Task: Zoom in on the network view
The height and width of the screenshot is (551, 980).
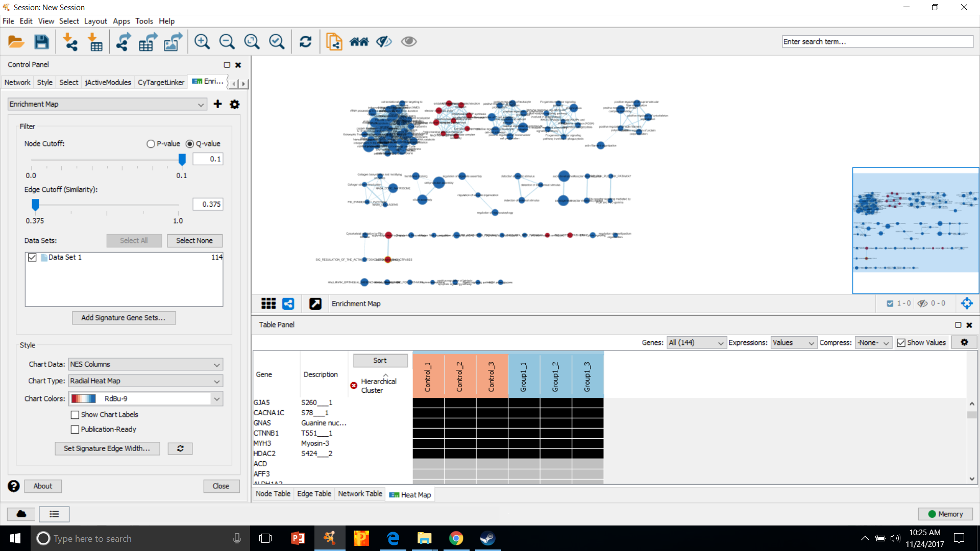Action: (x=202, y=41)
